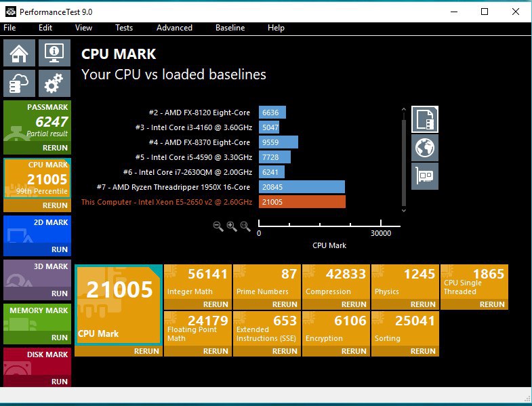532x406 pixels.
Task: Open the System Information monitor icon
Action: [54, 53]
